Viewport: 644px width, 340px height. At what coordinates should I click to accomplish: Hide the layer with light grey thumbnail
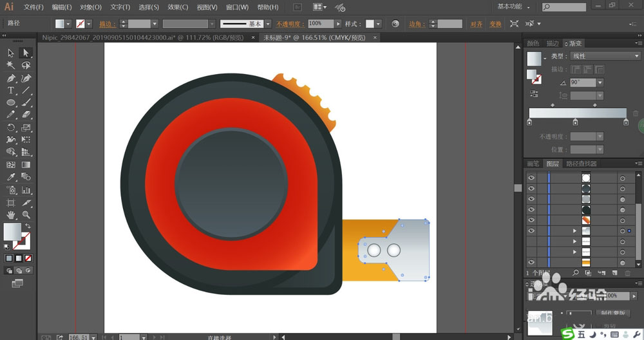point(531,199)
